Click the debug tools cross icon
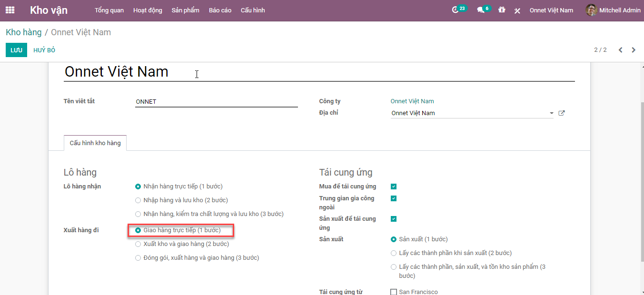The width and height of the screenshot is (644, 295). [x=517, y=10]
